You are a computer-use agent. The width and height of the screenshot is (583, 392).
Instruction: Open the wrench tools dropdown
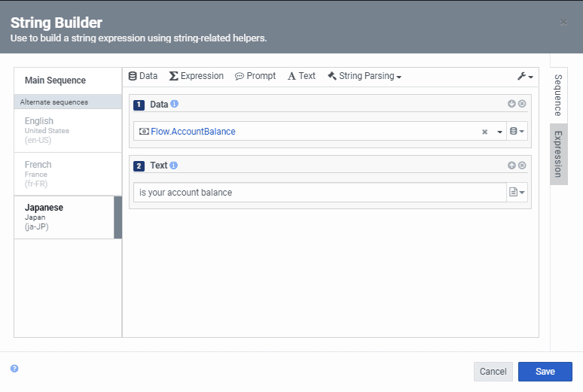[525, 77]
